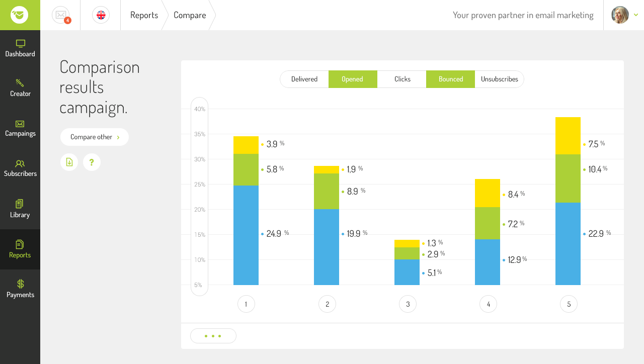This screenshot has height=364, width=644.
Task: Click the UK flag language selector
Action: point(101,15)
